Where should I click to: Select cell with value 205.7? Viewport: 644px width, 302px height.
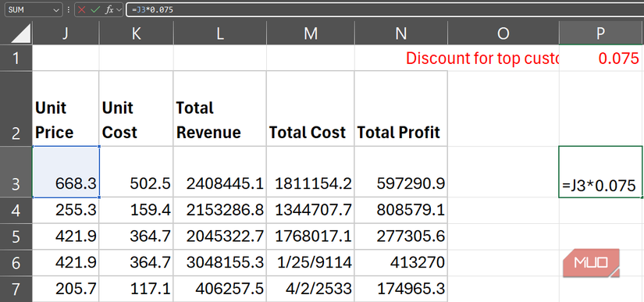(x=66, y=289)
